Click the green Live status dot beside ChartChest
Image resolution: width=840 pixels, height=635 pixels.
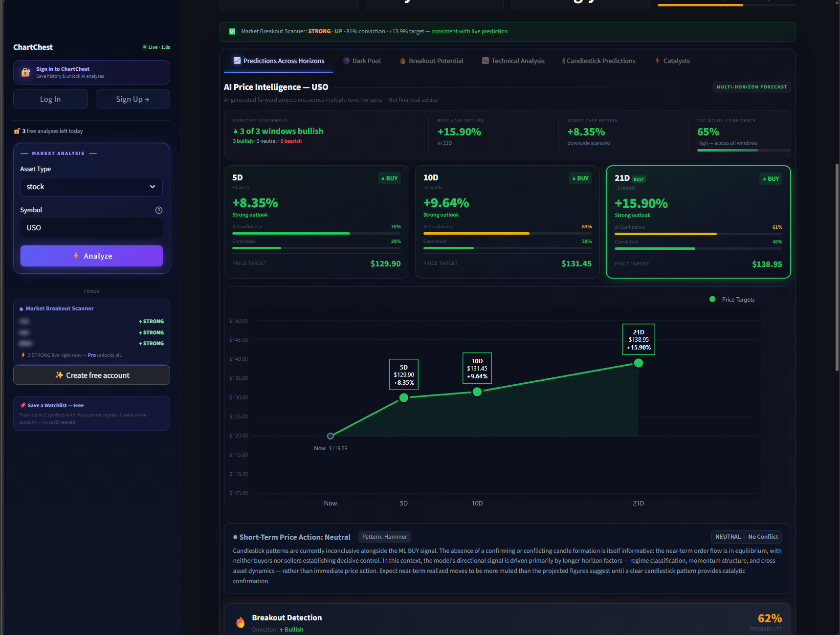[144, 46]
